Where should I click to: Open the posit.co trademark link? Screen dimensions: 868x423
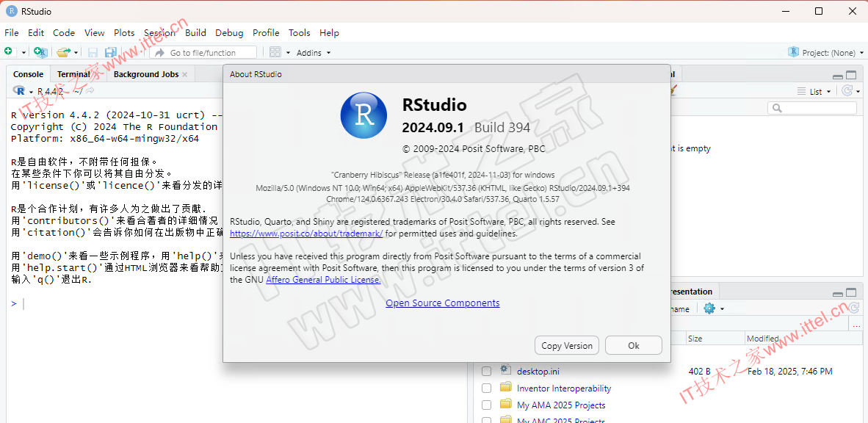(306, 234)
